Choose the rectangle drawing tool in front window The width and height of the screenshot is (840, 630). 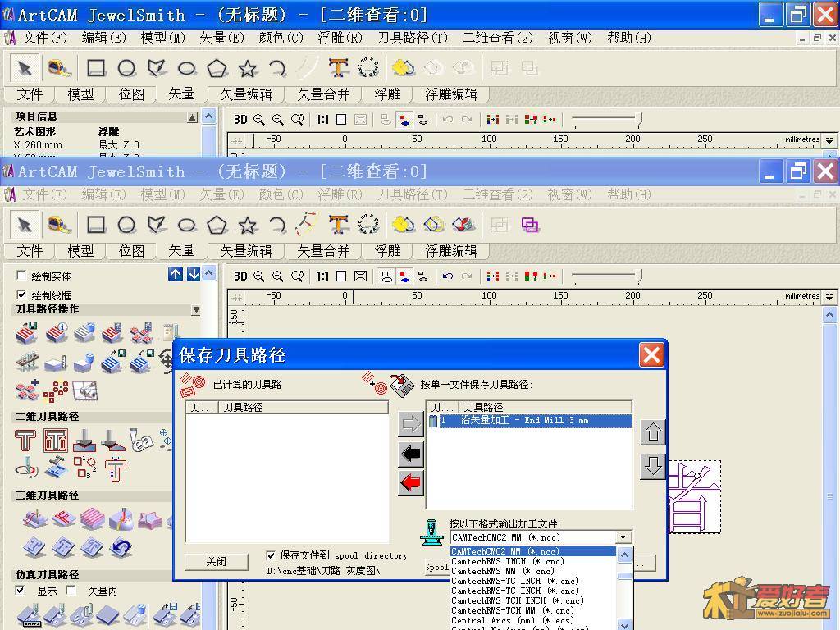click(96, 225)
